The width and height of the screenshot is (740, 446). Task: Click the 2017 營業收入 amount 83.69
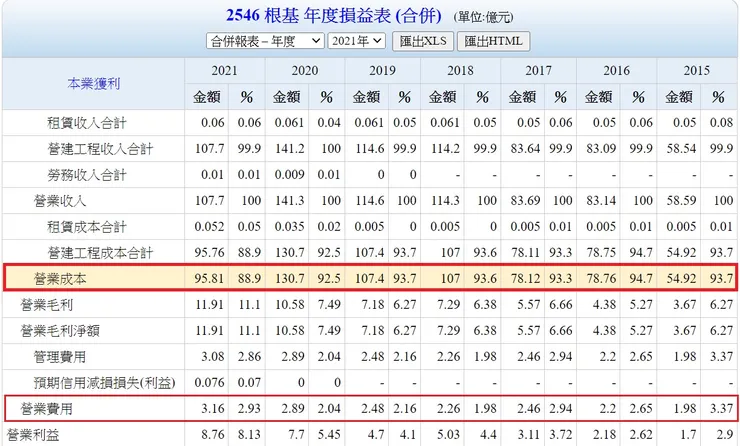(x=525, y=201)
